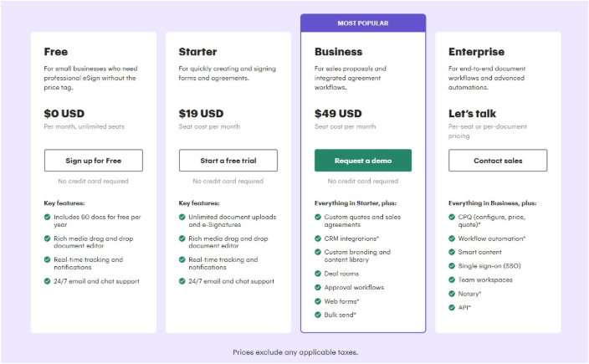Click the Sign up for Free button

[93, 160]
